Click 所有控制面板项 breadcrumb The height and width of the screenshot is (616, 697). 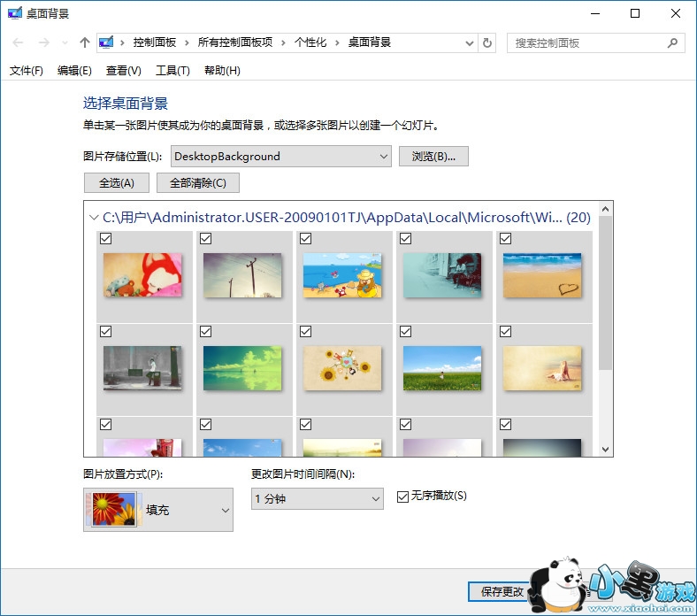[235, 42]
